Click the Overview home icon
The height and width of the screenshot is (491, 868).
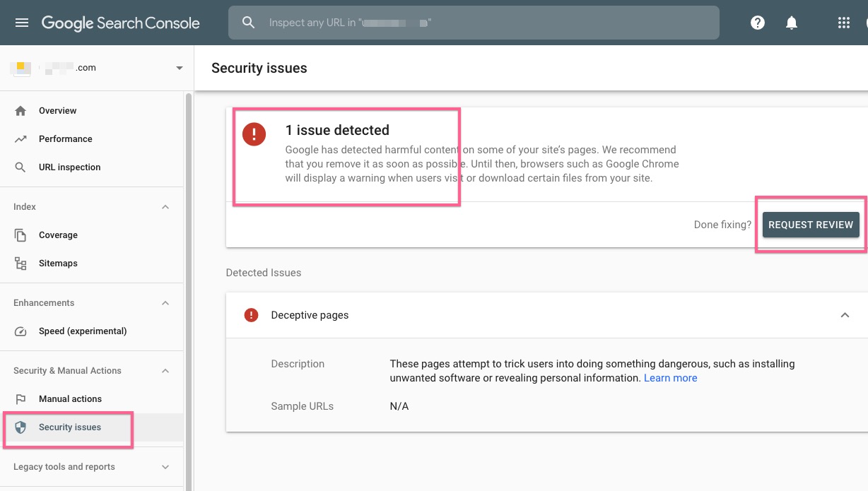coord(20,111)
